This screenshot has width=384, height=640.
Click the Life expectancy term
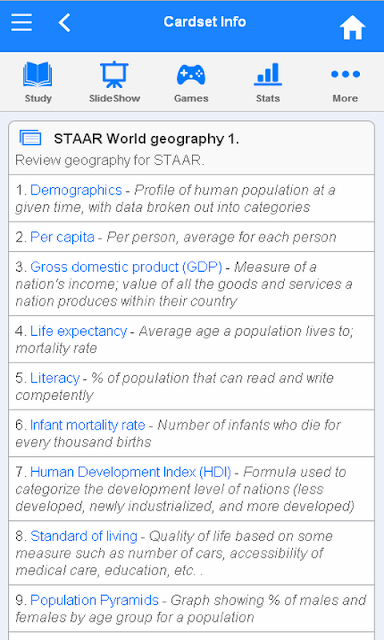(x=78, y=331)
